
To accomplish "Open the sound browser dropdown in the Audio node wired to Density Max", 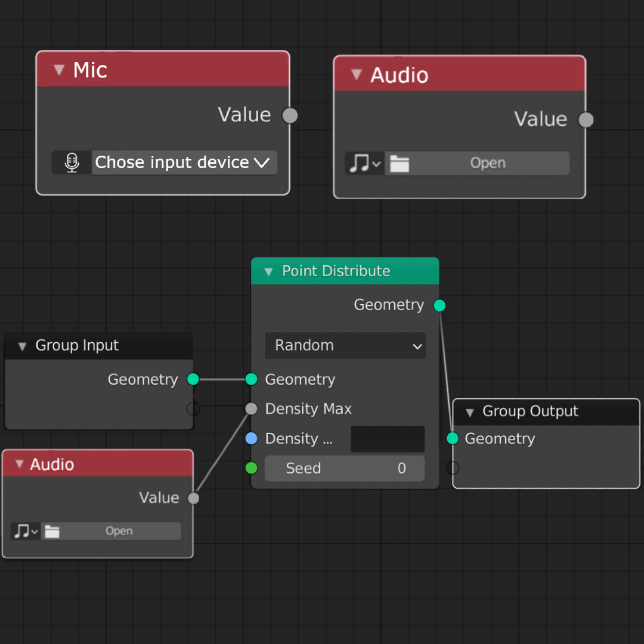I will 26,531.
